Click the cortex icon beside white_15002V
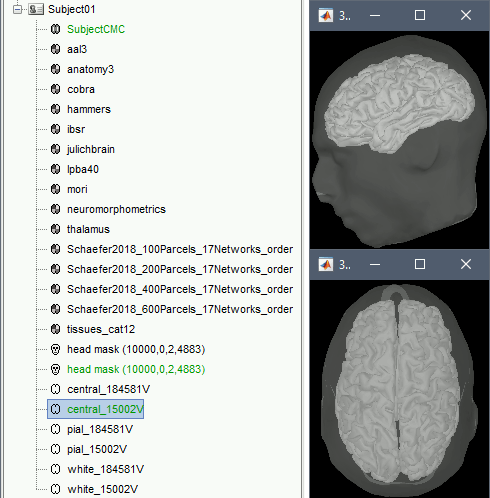The width and height of the screenshot is (490, 498). coord(56,489)
